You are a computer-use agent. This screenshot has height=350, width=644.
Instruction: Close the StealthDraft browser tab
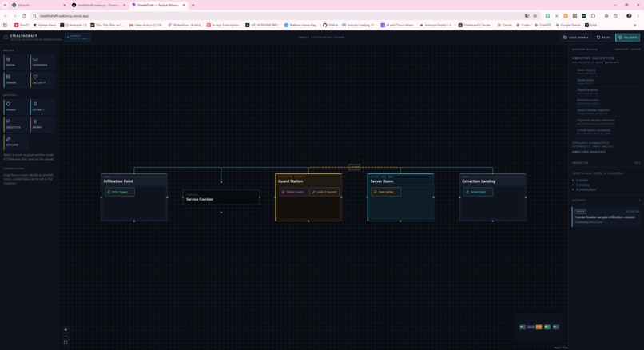[184, 5]
